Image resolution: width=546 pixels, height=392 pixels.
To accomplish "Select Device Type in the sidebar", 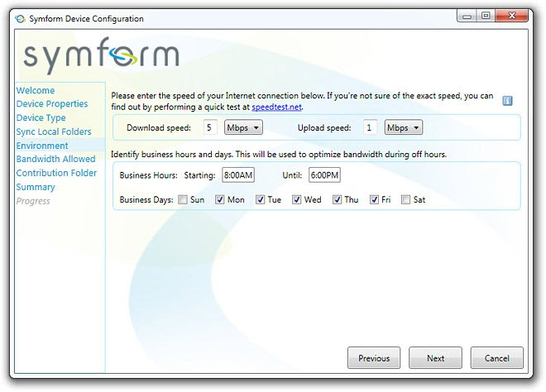I will [41, 118].
